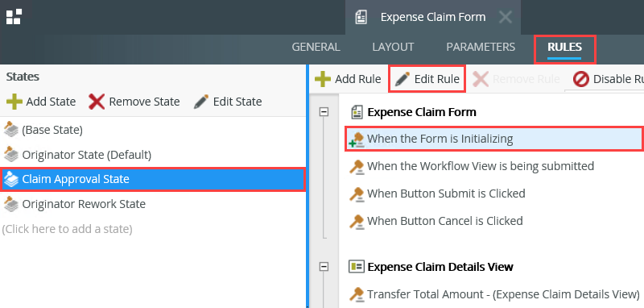Switch to the LAYOUT tab

[393, 47]
